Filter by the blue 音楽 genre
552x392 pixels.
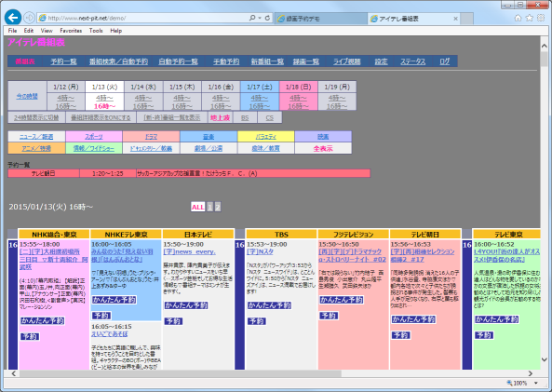coord(209,137)
